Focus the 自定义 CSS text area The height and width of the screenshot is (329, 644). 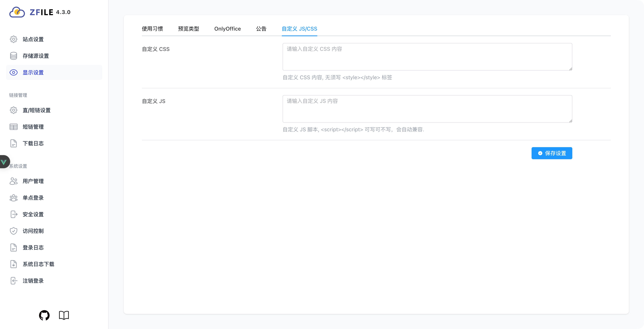(427, 57)
